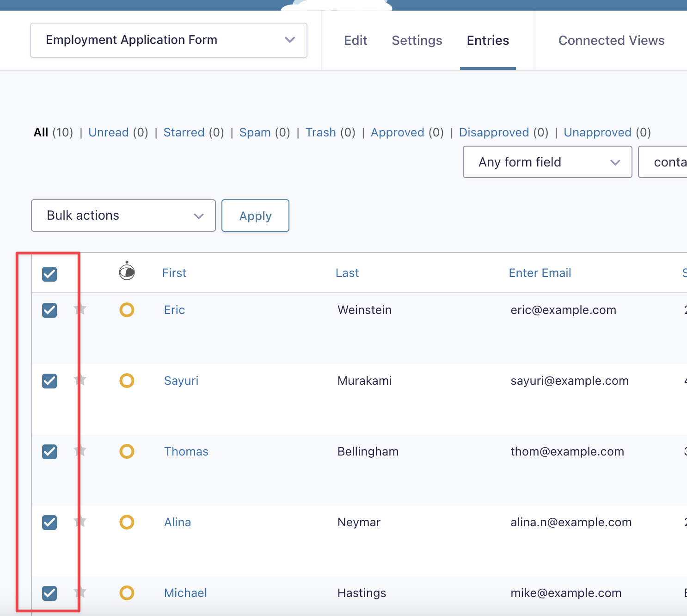Star the Michael Hastings entry

pos(80,592)
